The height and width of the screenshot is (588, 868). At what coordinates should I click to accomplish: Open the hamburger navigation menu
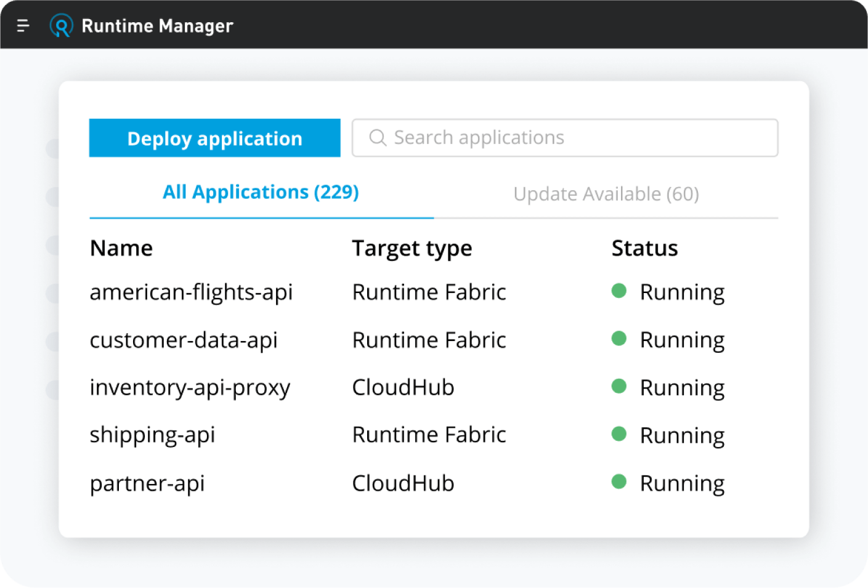[23, 26]
